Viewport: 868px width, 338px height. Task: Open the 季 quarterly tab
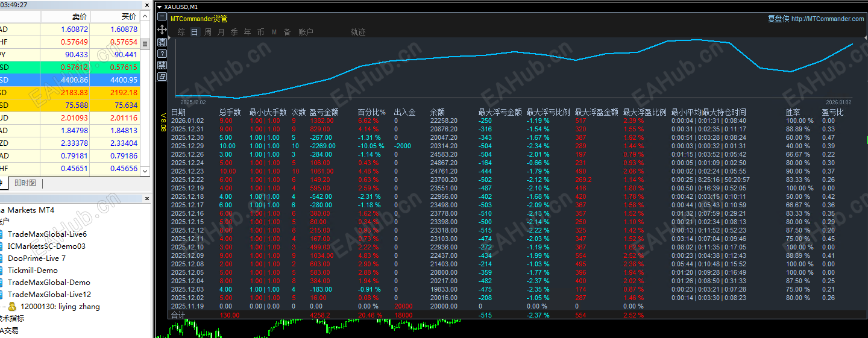(234, 32)
